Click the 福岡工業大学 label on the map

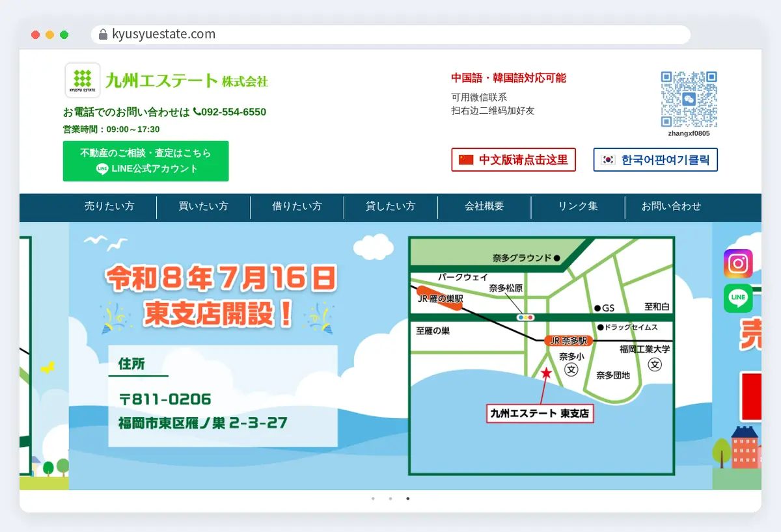[644, 349]
